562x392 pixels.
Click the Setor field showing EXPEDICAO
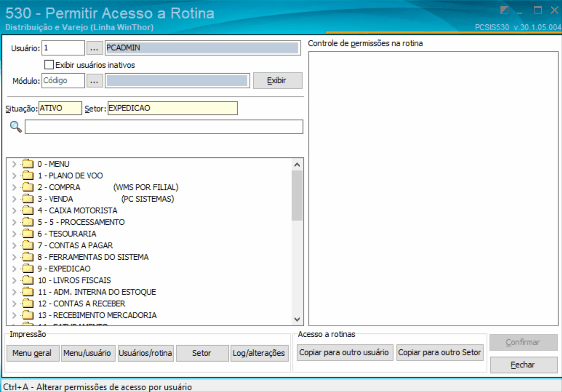[173, 108]
